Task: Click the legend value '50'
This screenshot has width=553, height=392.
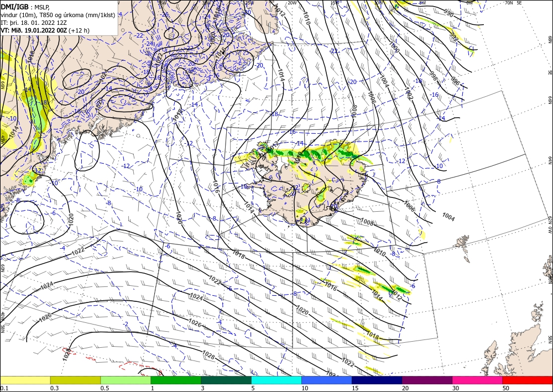Action: pos(506,388)
